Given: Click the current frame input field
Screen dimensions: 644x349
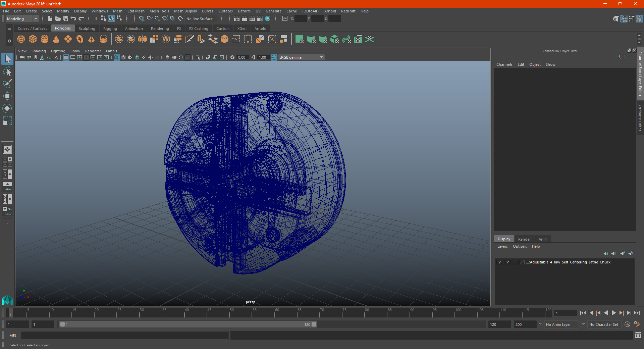Looking at the screenshot, I should pos(565,313).
